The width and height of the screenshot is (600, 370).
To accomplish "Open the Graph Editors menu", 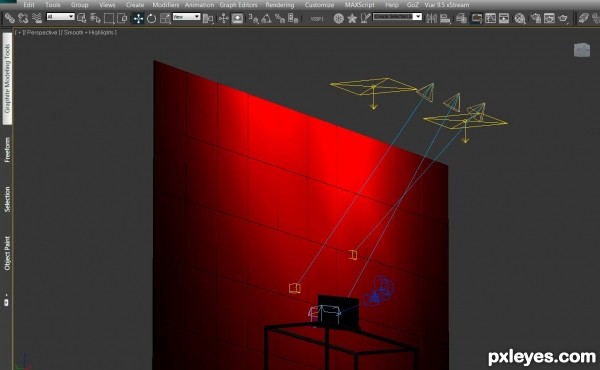I will pos(238,5).
